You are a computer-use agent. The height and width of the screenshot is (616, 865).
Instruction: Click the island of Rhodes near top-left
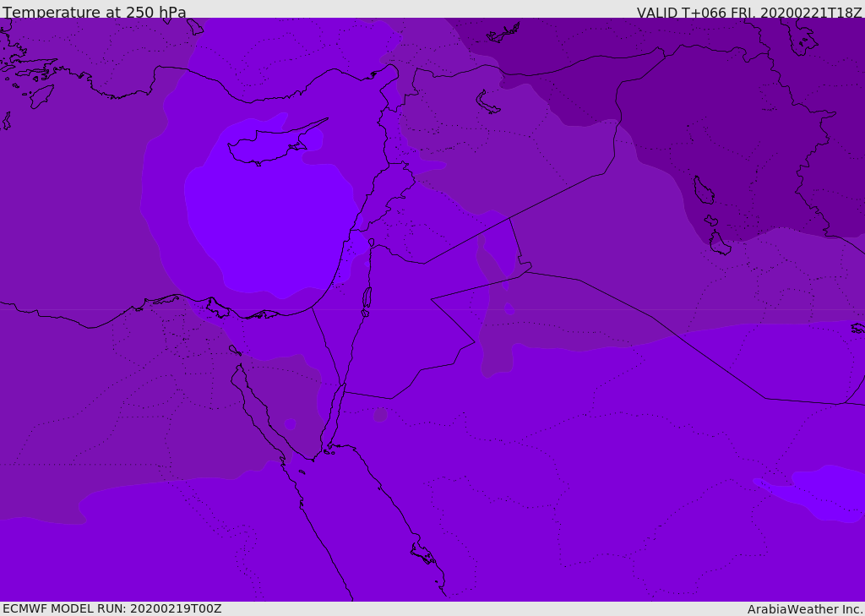coord(41,96)
